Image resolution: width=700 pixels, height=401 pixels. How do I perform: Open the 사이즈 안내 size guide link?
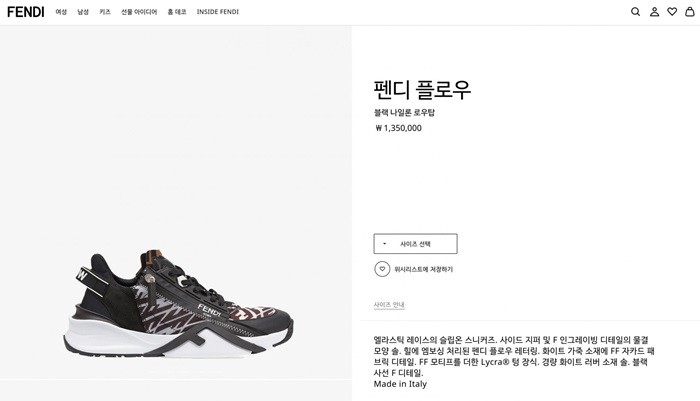(389, 305)
